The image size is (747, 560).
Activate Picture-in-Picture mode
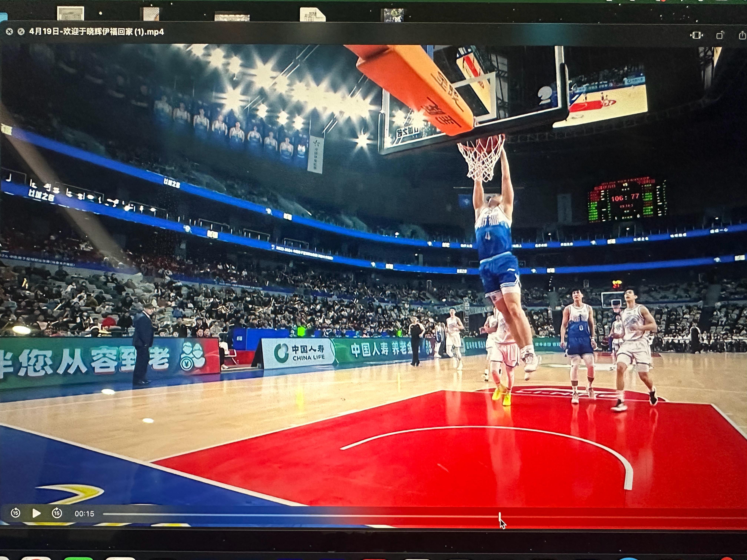[x=696, y=35]
